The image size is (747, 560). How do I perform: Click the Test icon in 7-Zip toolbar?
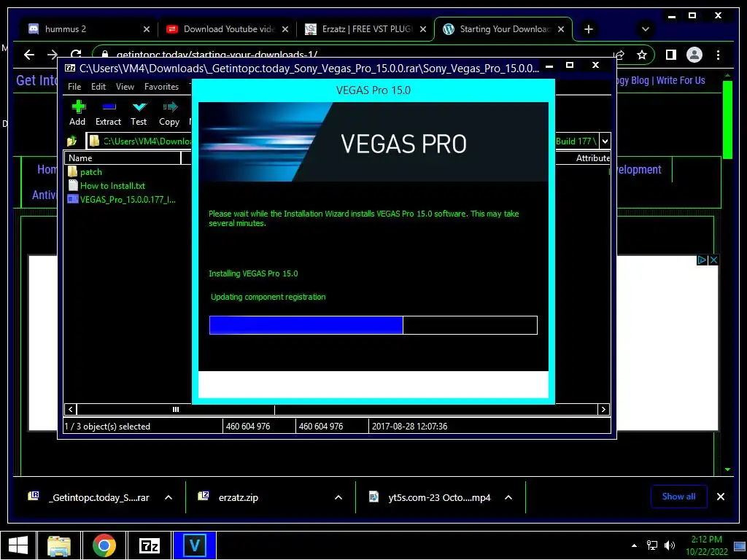click(139, 106)
